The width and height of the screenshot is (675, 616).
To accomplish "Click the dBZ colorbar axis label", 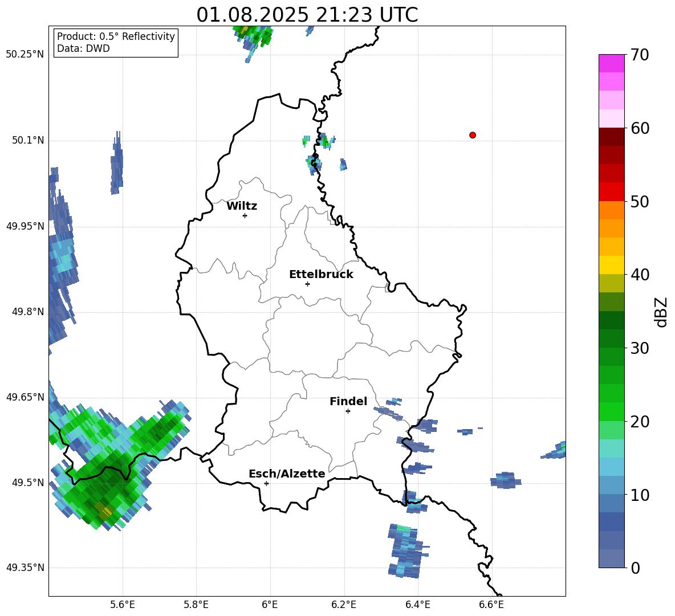I will click(661, 312).
